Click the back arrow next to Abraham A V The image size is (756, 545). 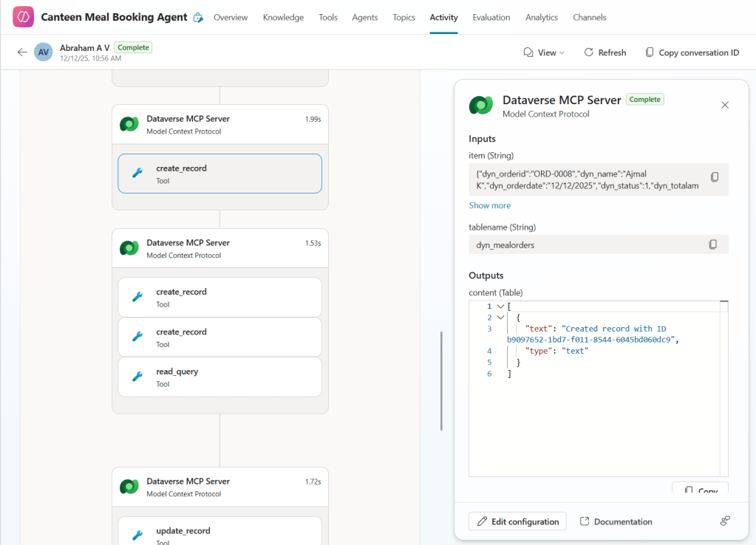(22, 52)
